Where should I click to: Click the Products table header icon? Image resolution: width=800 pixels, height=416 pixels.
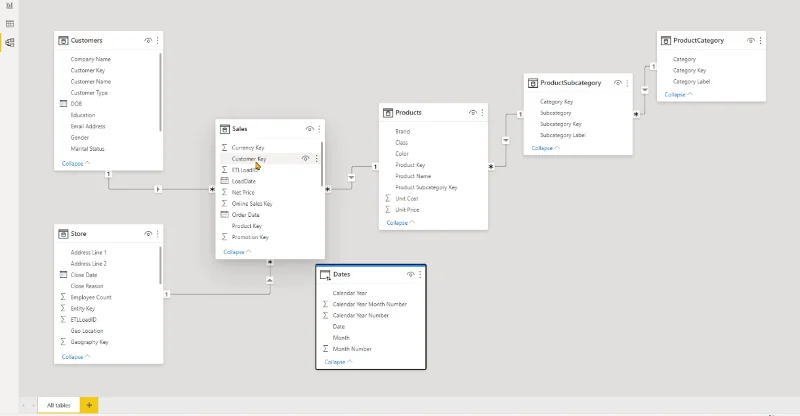[388, 113]
